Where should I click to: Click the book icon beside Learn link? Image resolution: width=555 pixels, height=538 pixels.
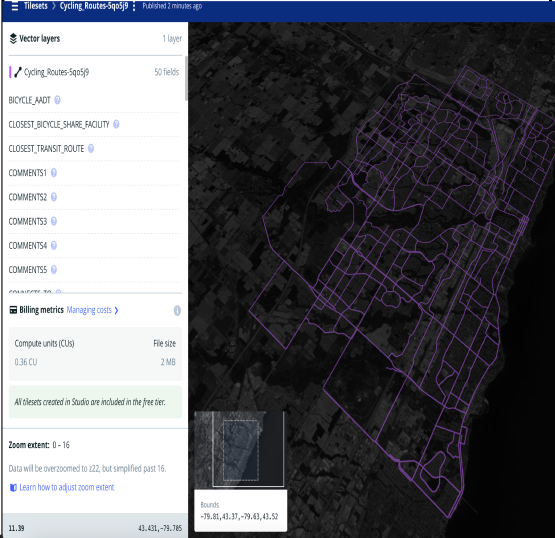pyautogui.click(x=13, y=488)
